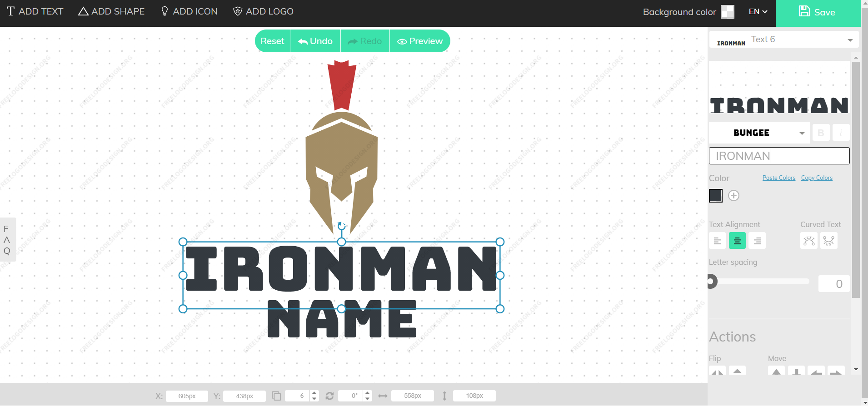Screen dimensions: 868x406
Task: Click the rotation angle field
Action: click(x=351, y=396)
